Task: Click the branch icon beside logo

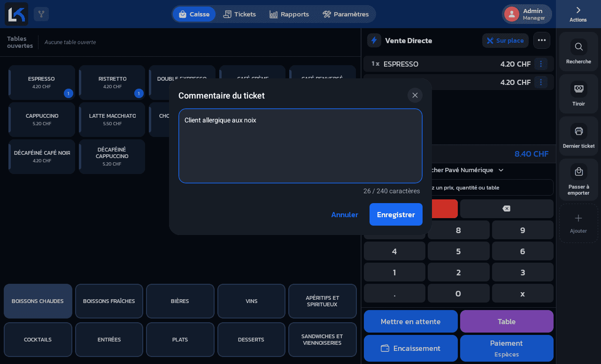Action: pos(41,14)
